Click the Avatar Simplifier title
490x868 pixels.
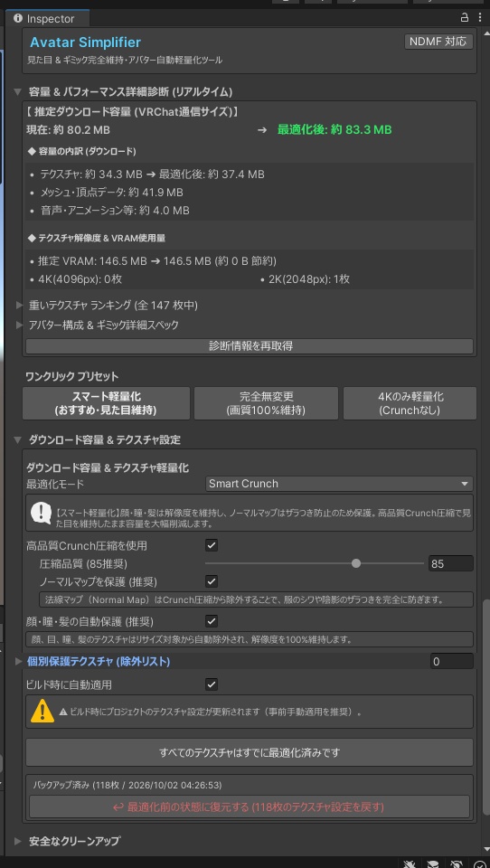(85, 42)
